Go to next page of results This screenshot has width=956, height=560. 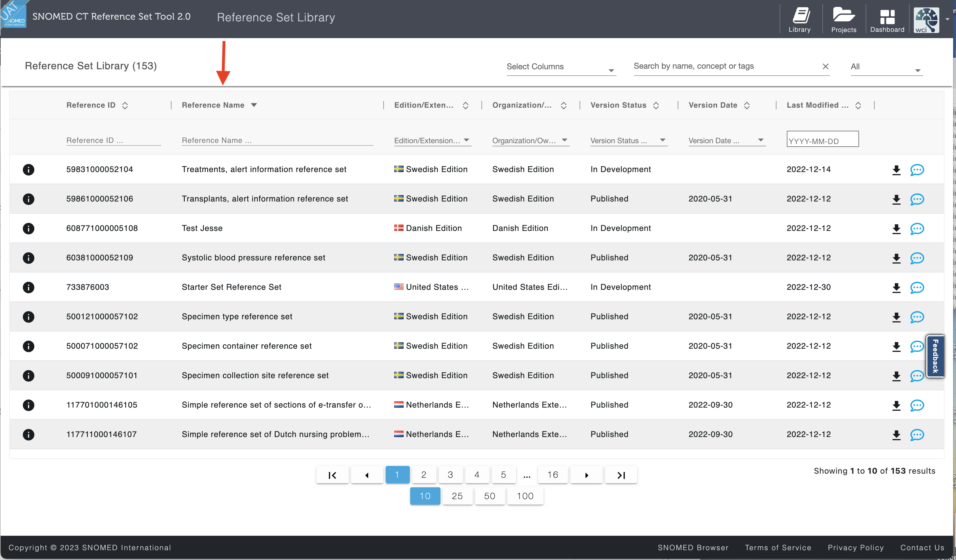pyautogui.click(x=587, y=475)
